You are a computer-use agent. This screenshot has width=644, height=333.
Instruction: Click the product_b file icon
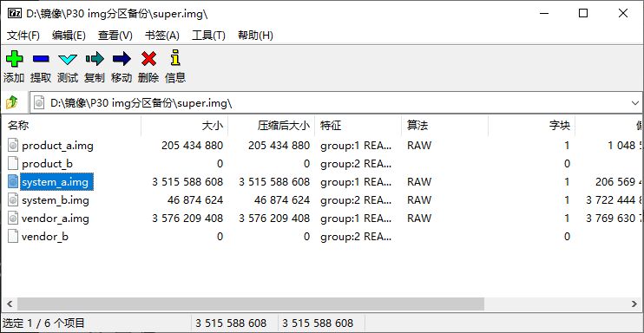coord(13,163)
